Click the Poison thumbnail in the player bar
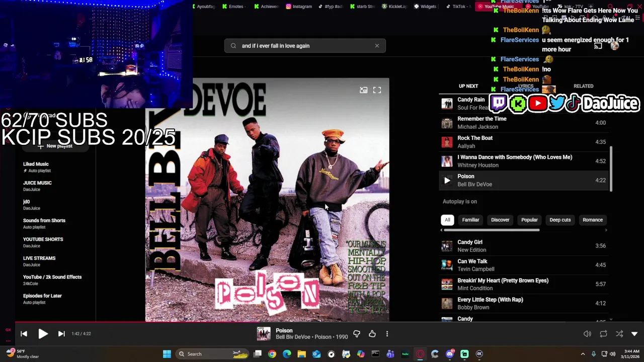 click(x=264, y=334)
